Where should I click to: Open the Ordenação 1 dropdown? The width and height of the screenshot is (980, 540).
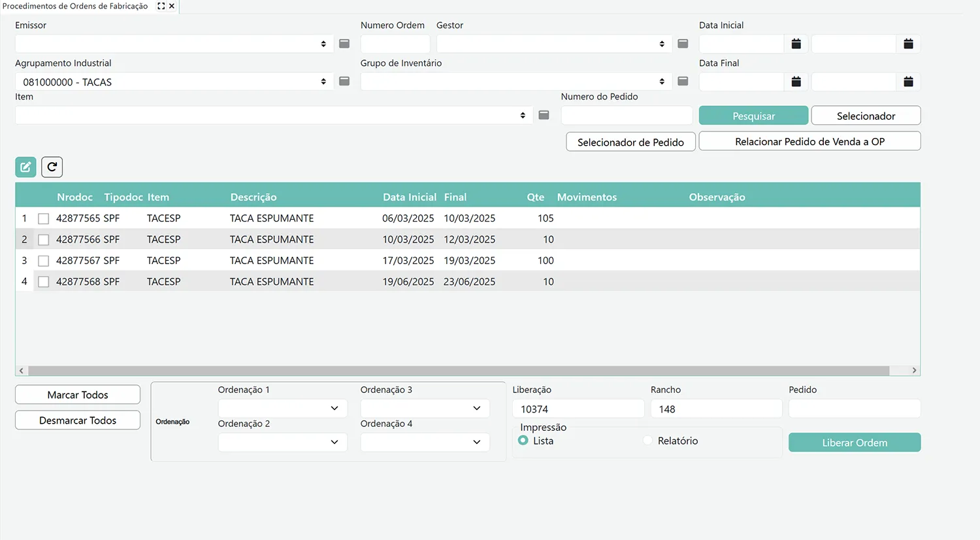coord(282,408)
